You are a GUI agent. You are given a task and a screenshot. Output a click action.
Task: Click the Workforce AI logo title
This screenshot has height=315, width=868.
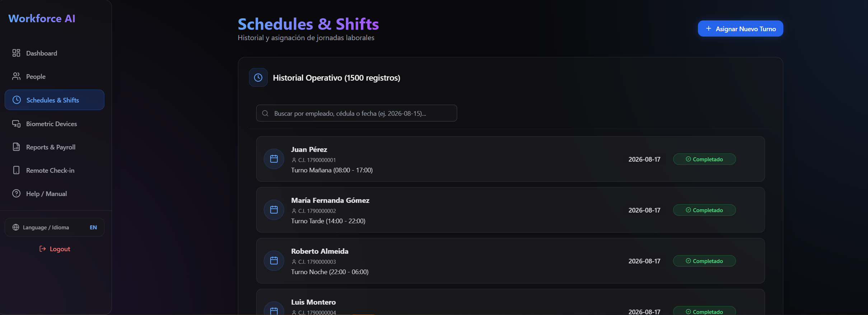(42, 19)
